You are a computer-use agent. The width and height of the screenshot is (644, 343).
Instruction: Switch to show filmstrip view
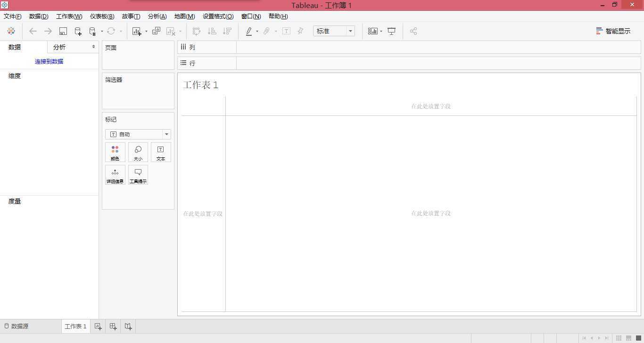click(629, 338)
